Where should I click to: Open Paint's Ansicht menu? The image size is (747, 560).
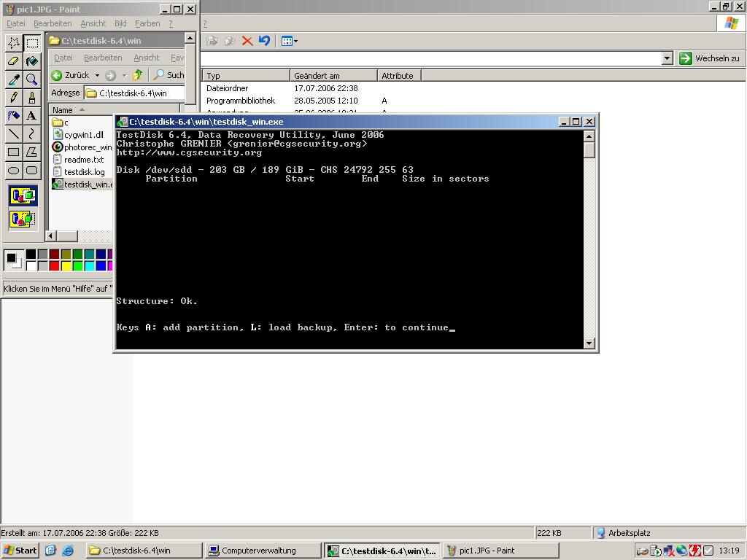coord(93,23)
